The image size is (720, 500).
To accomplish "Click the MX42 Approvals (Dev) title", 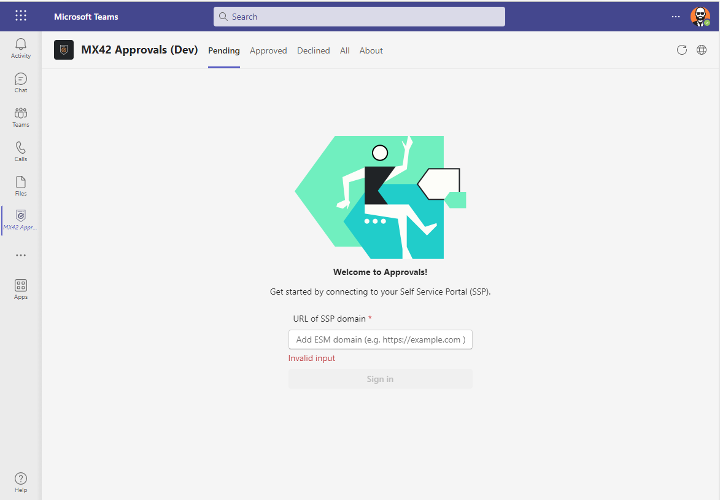I will (140, 50).
